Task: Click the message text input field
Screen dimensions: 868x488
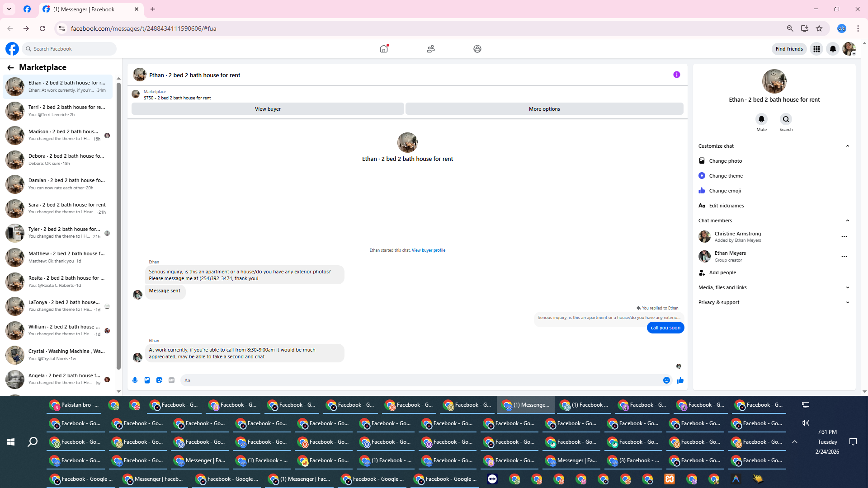Action: pos(420,380)
